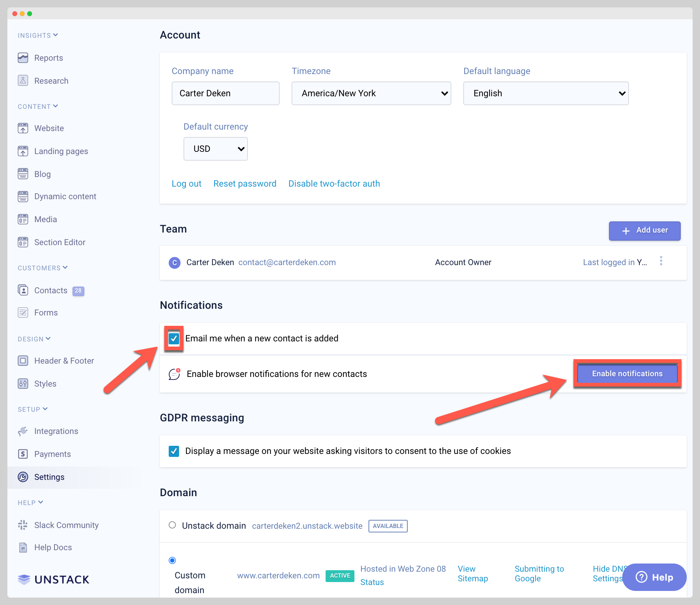
Task: Open the Timezone dropdown
Action: [x=371, y=93]
